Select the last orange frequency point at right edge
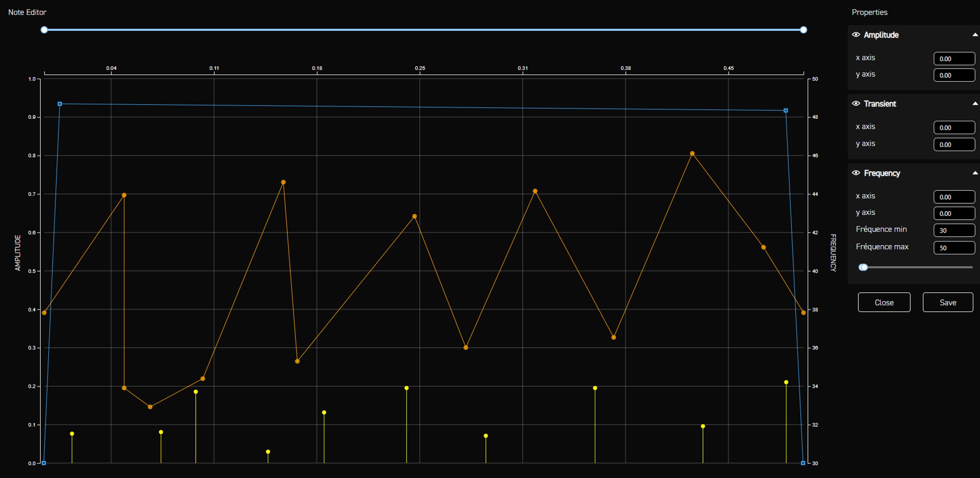 click(x=803, y=313)
